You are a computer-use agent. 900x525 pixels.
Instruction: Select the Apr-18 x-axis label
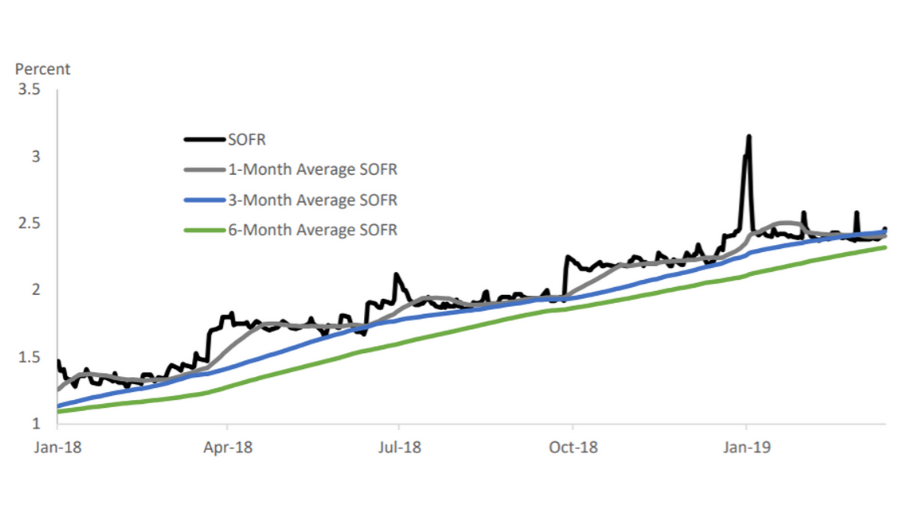228,446
